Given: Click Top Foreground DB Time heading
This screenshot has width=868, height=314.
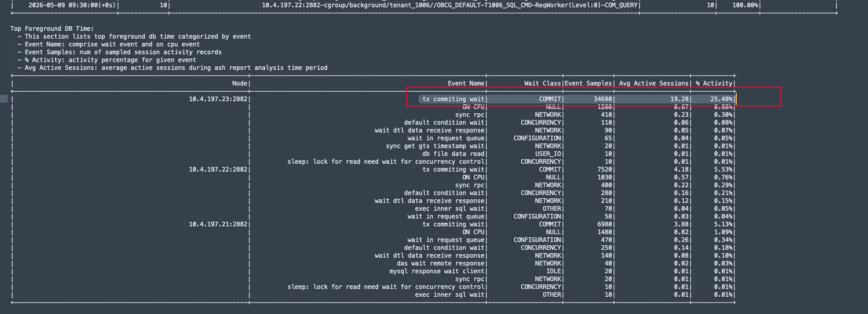Looking at the screenshot, I should tap(52, 29).
